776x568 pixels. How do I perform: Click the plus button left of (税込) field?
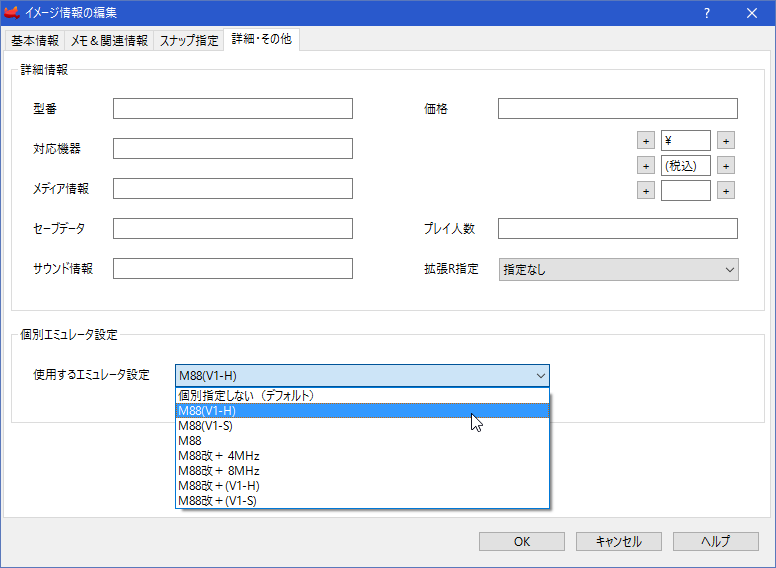(x=646, y=166)
